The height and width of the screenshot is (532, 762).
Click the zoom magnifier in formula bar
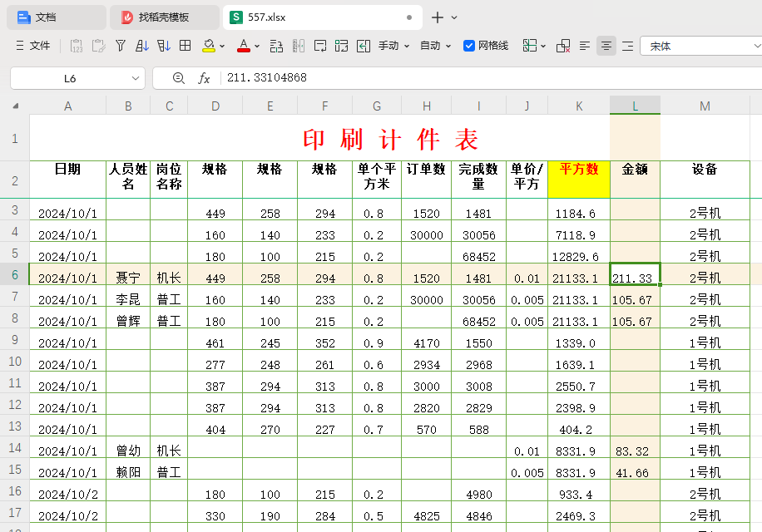tap(179, 77)
